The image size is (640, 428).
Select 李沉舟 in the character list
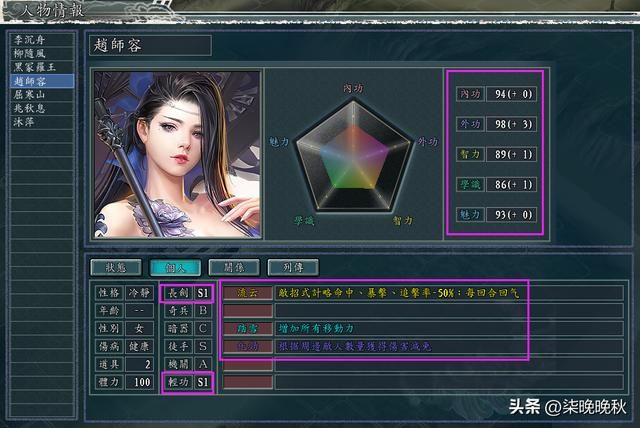[x=42, y=40]
